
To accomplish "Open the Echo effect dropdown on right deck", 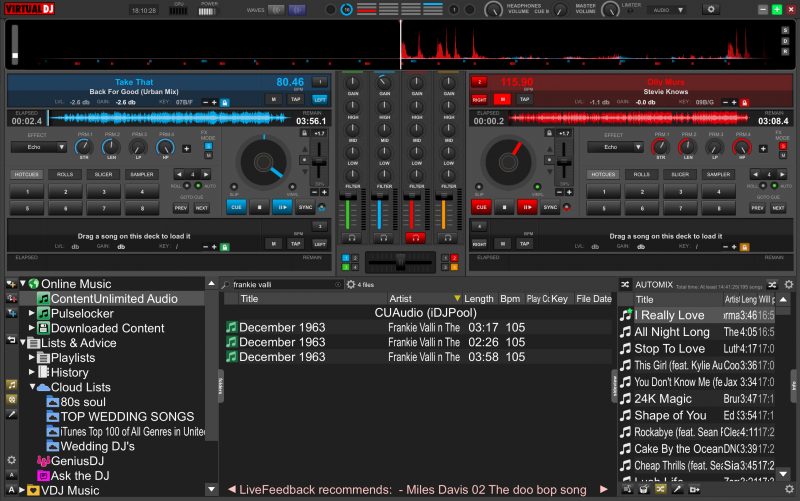I will [x=615, y=147].
